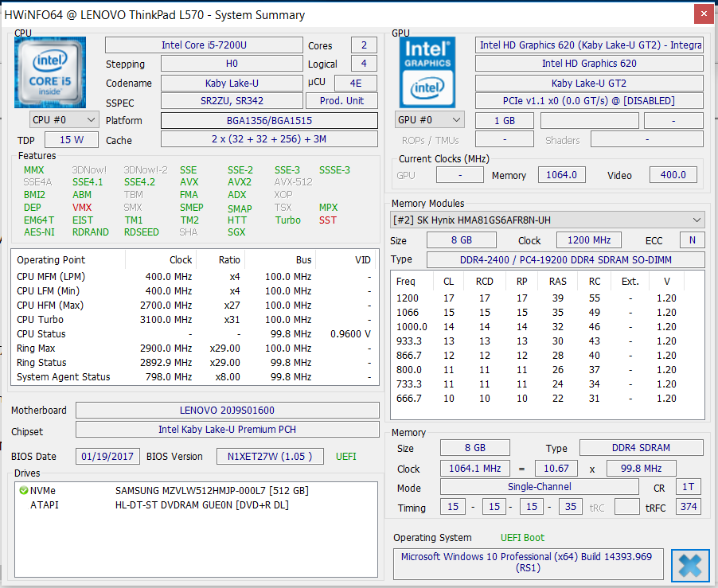The width and height of the screenshot is (718, 588).
Task: Click the LENOVO 20J9S01600 motherboard field
Action: point(227,411)
